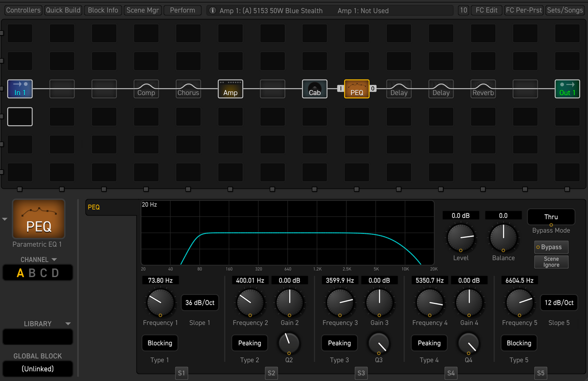Select the Out 1 output block
588x381 pixels.
pos(567,89)
